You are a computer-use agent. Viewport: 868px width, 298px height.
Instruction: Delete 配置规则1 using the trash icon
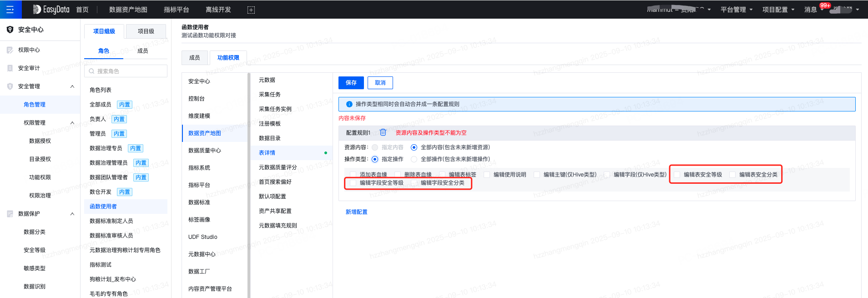point(383,132)
